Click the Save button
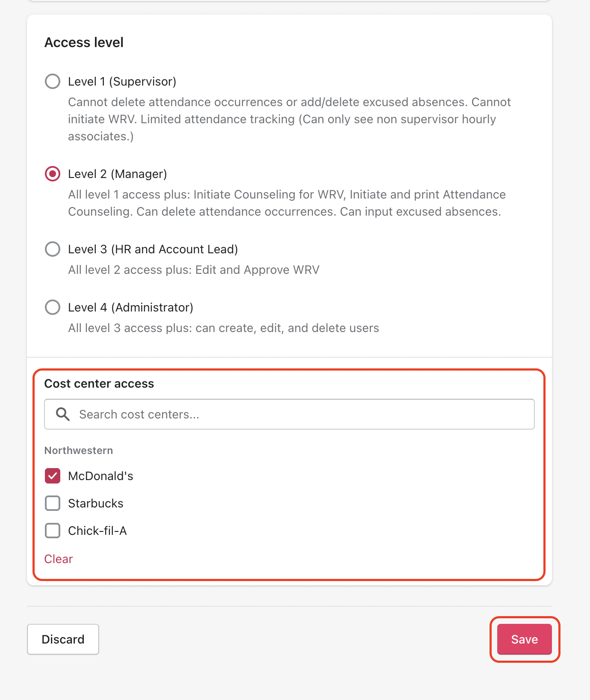The height and width of the screenshot is (700, 590). click(524, 639)
